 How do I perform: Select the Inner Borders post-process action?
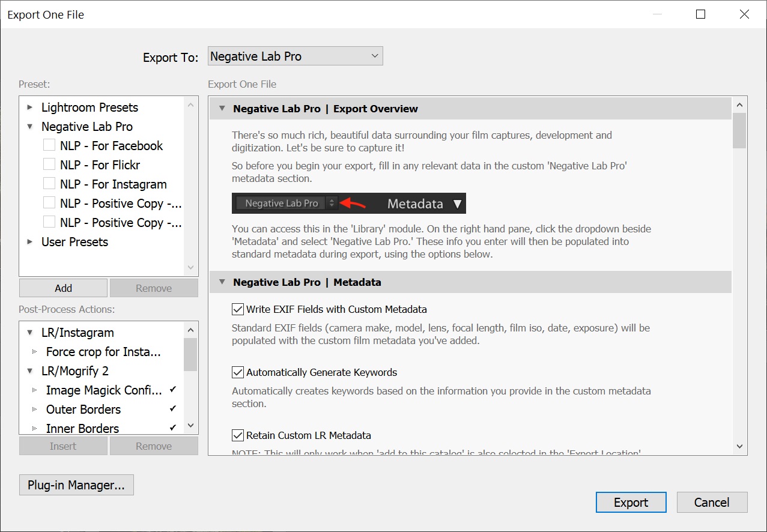[82, 429]
